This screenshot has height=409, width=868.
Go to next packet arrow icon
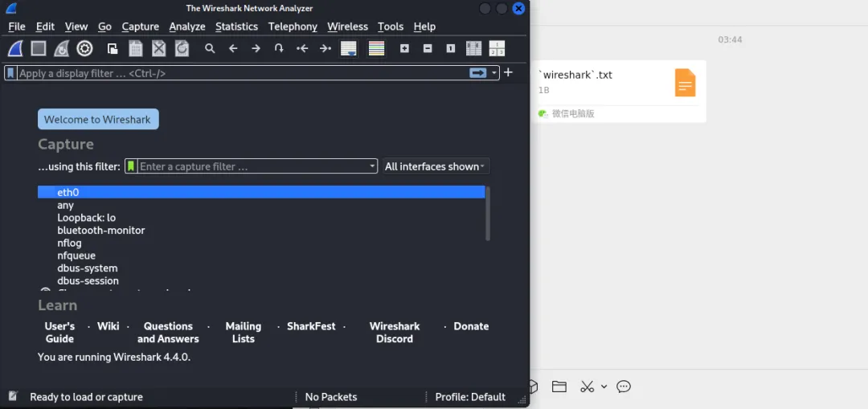[x=256, y=49]
